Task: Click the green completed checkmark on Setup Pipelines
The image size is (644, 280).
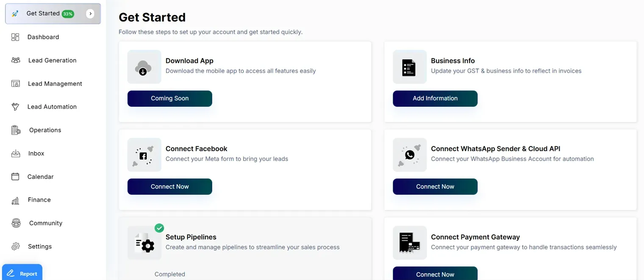Action: tap(159, 228)
